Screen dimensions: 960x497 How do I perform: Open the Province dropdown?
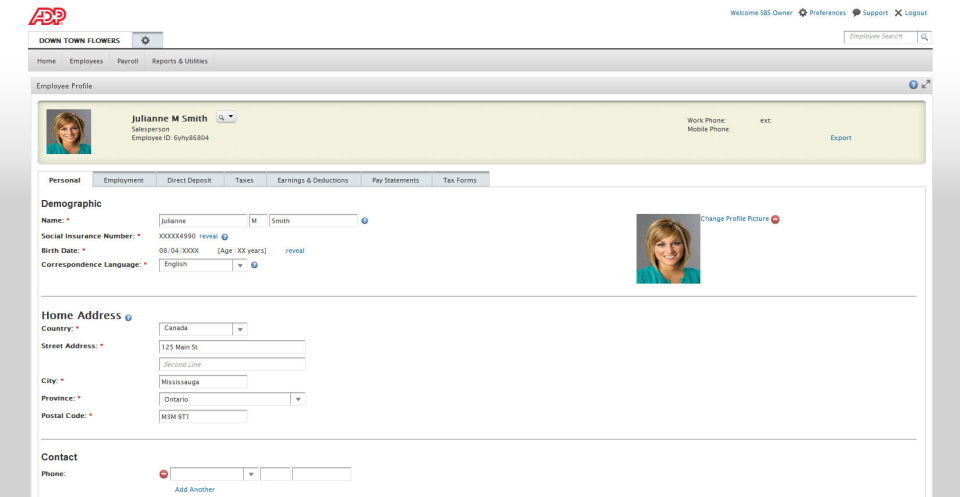[x=297, y=398]
